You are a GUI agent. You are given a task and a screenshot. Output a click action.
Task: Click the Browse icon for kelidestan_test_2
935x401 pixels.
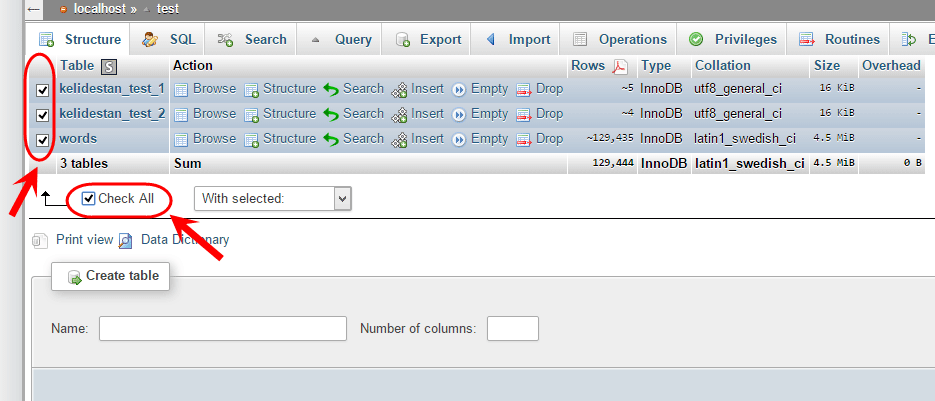181,115
